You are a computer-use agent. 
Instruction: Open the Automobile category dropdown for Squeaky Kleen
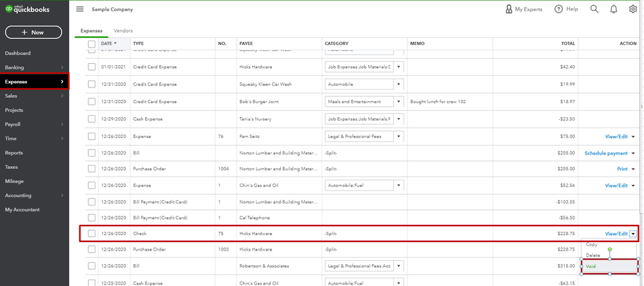coord(398,84)
